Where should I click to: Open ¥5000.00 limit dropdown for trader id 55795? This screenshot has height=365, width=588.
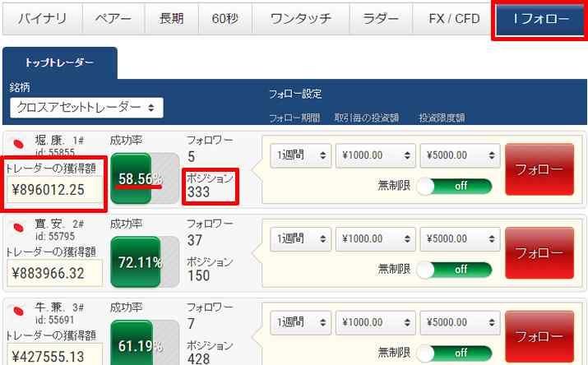click(461, 238)
